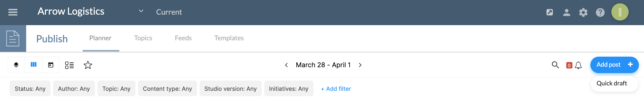
Task: Switch to the Templates tab
Action: 229,38
